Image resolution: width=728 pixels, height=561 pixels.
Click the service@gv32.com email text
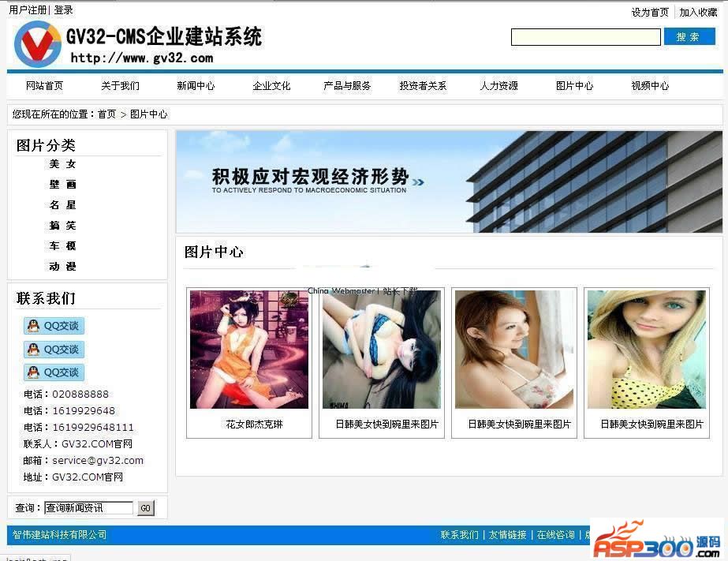pyautogui.click(x=98, y=461)
